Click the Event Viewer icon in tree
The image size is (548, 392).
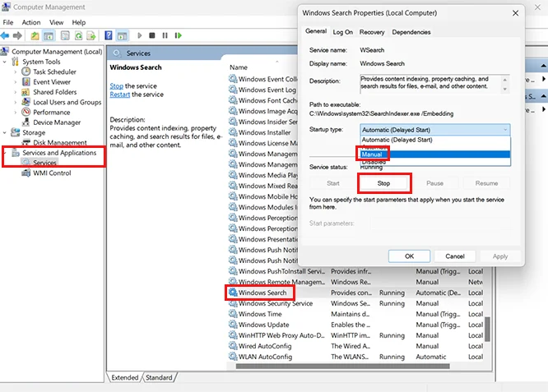coord(26,81)
